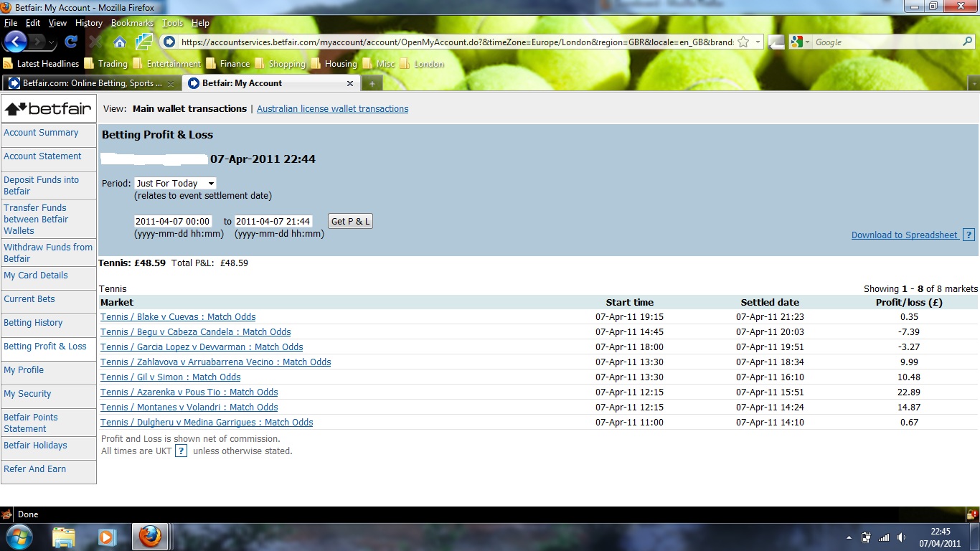Open Montanes v Volandri Match Odds
This screenshot has width=980, height=551.
[189, 408]
